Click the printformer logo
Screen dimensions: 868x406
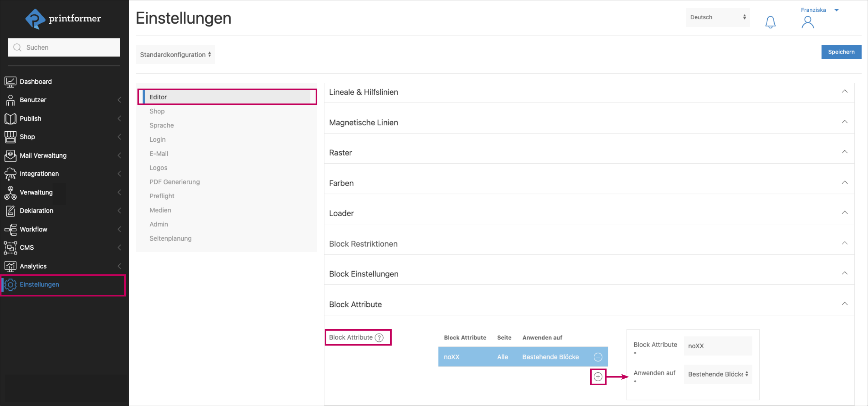click(63, 19)
